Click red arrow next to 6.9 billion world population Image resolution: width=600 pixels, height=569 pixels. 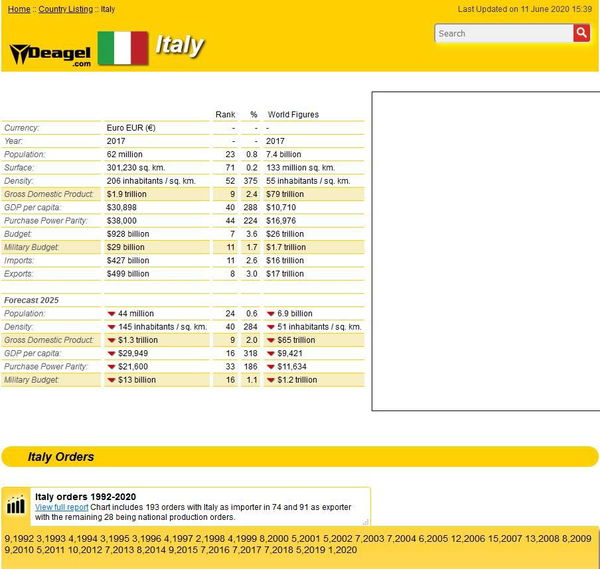pyautogui.click(x=270, y=313)
